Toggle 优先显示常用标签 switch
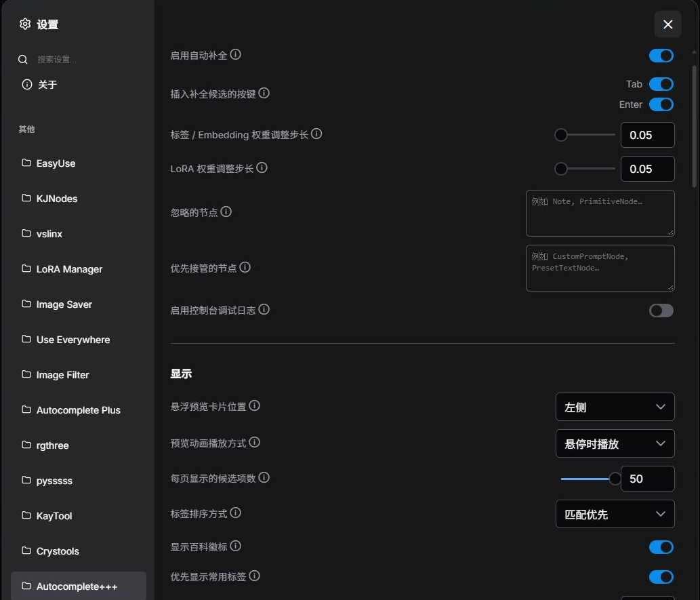The width and height of the screenshot is (700, 600). pos(661,577)
